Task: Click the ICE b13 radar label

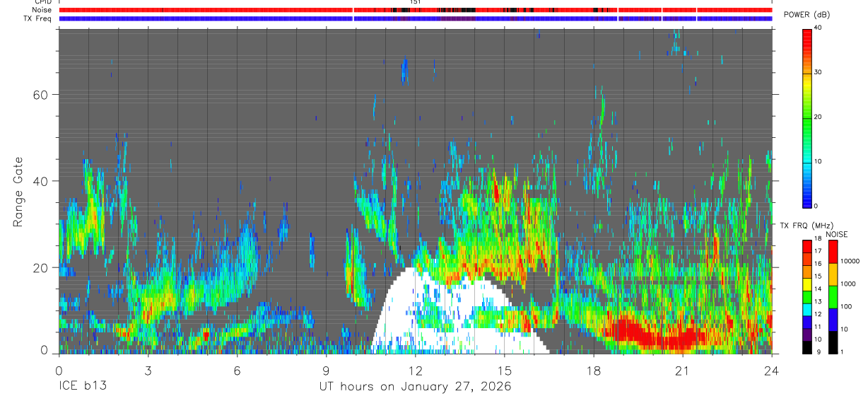Action: click(82, 386)
